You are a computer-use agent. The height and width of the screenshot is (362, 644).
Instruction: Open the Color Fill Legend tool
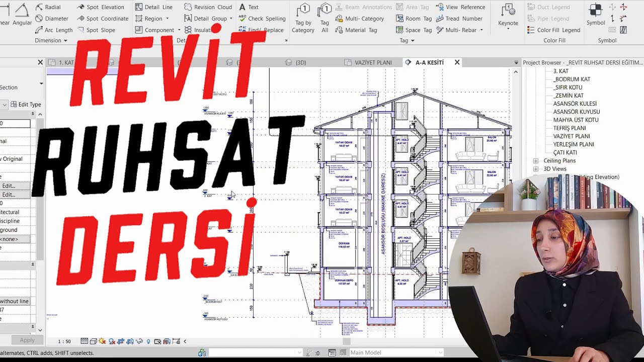point(553,30)
